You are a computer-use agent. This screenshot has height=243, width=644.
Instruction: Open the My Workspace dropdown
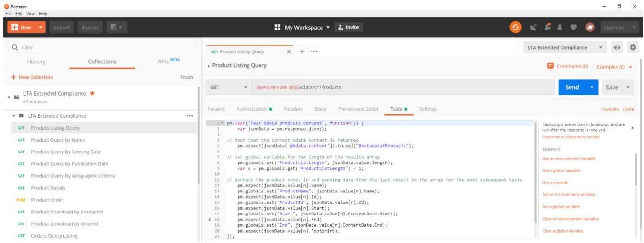click(307, 28)
